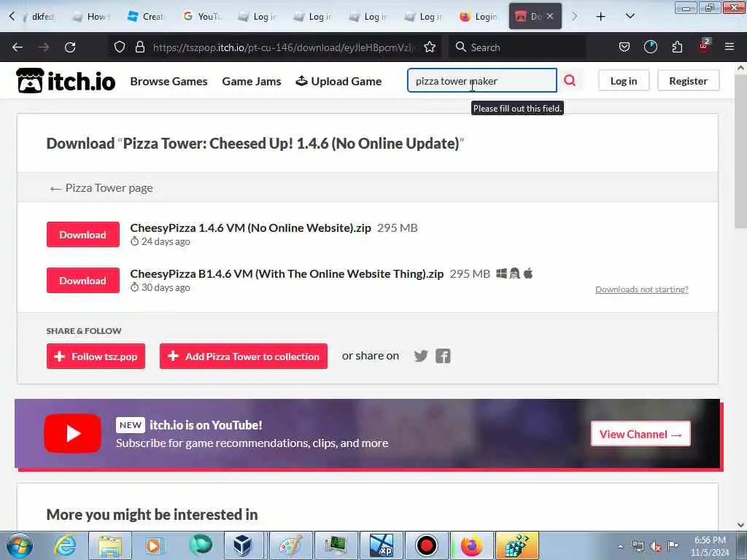The image size is (747, 560).
Task: Open Paint from the taskbar
Action: click(290, 545)
